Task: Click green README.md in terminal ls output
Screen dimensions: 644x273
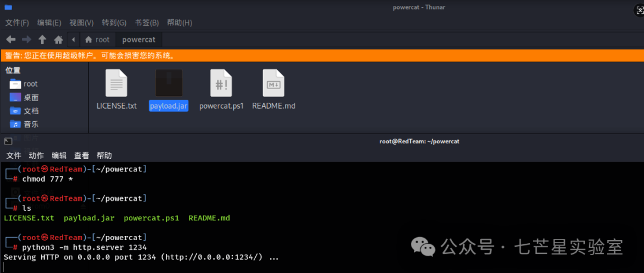Action: [209, 218]
